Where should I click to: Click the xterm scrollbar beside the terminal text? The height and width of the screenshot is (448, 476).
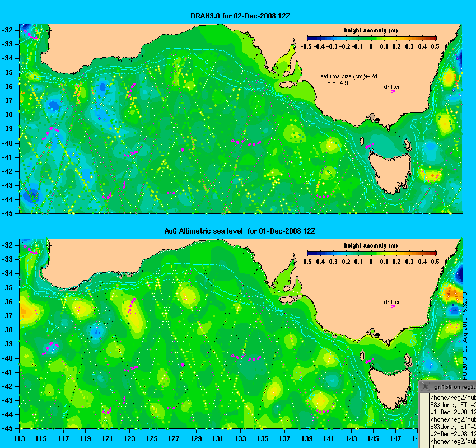(424, 420)
